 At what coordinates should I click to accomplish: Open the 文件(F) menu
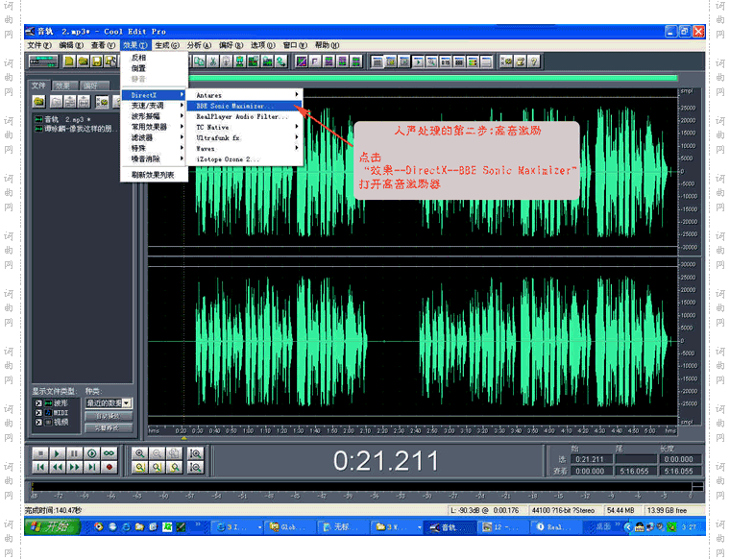(39, 45)
